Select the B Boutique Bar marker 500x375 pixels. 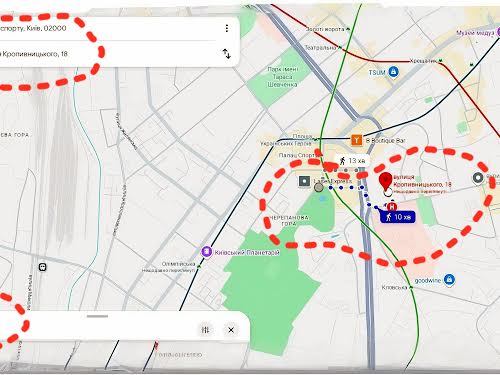[356, 140]
